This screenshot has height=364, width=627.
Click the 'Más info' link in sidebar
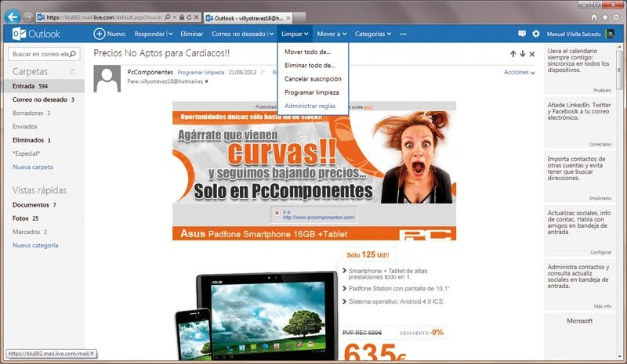tap(603, 306)
